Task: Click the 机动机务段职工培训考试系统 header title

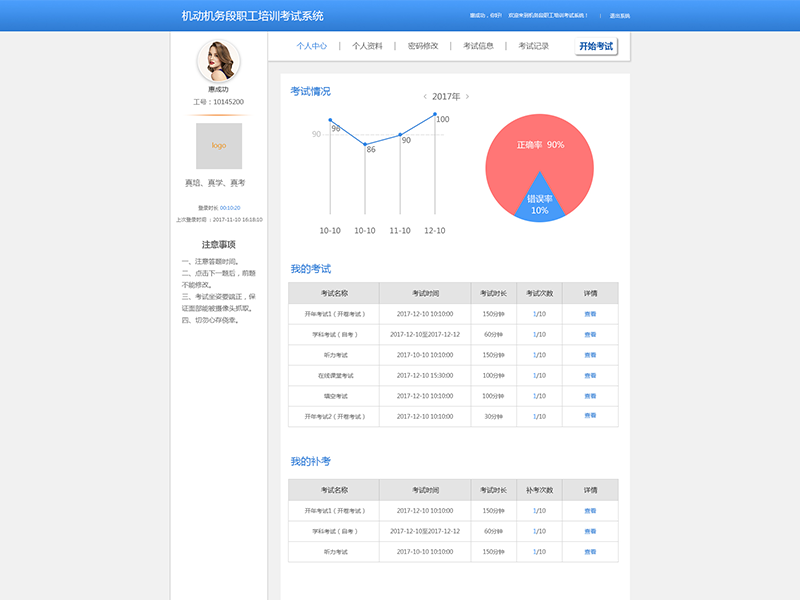Action: 252,16
